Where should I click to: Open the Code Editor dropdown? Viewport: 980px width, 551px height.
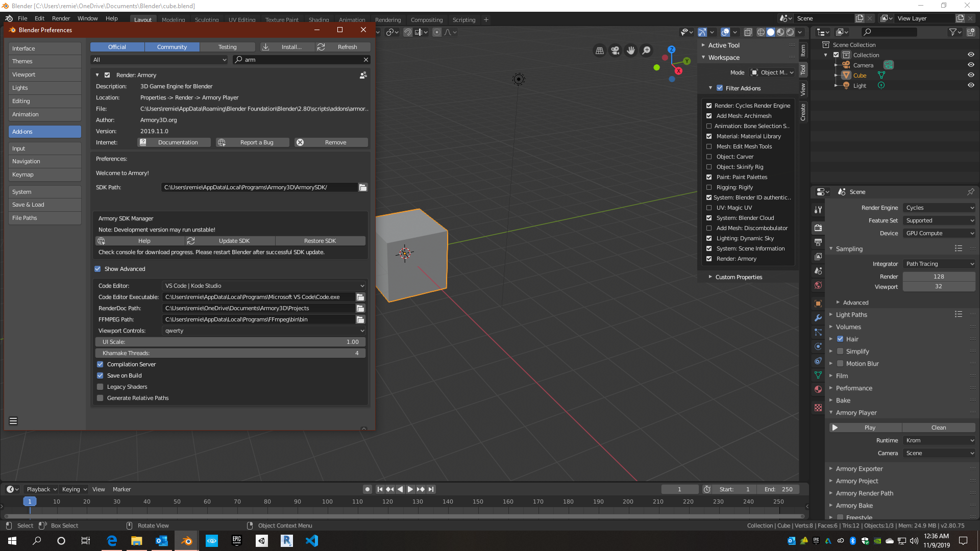point(264,286)
